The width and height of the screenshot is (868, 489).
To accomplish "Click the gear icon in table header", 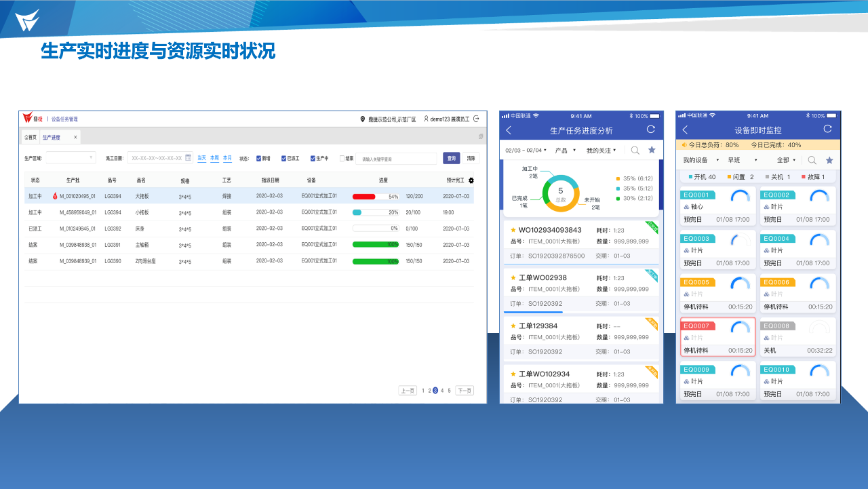I will [x=471, y=180].
